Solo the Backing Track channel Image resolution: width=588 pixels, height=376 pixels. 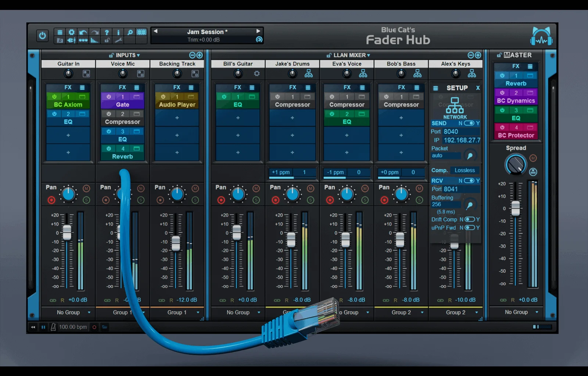[195, 200]
